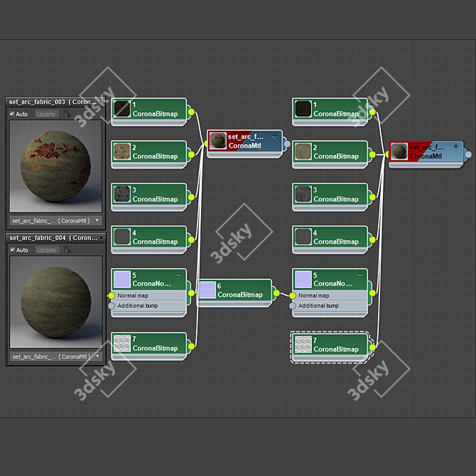The height and width of the screenshot is (476, 476).
Task: Click output socket of dashed-outline selected node 7
Action: (x=372, y=347)
